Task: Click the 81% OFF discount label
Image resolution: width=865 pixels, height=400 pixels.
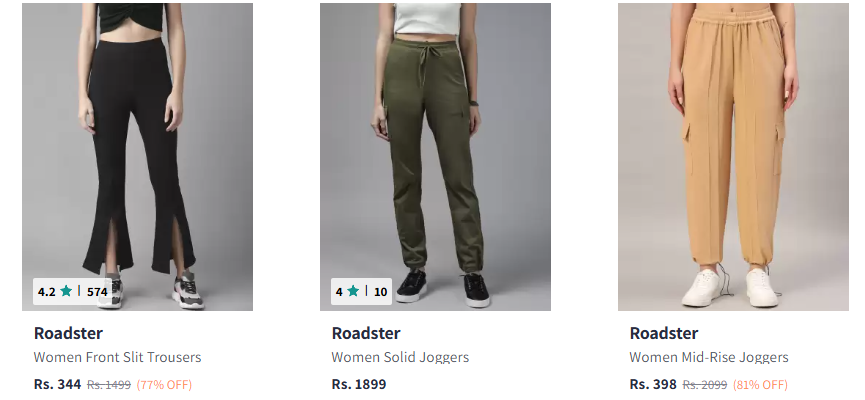Action: pos(760,385)
